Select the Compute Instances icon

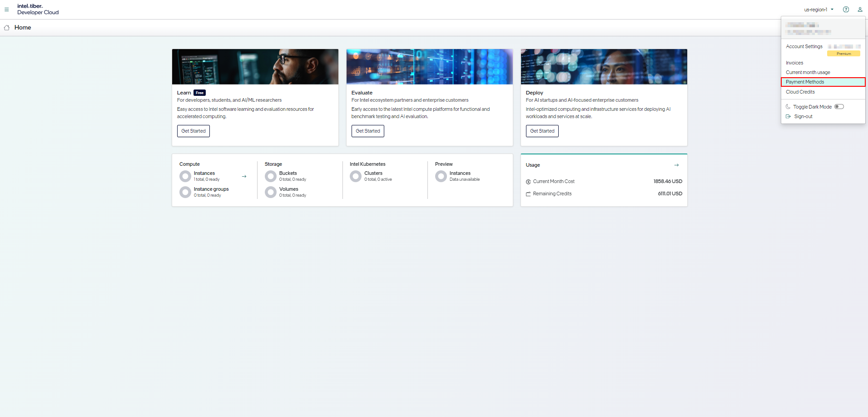tap(185, 176)
